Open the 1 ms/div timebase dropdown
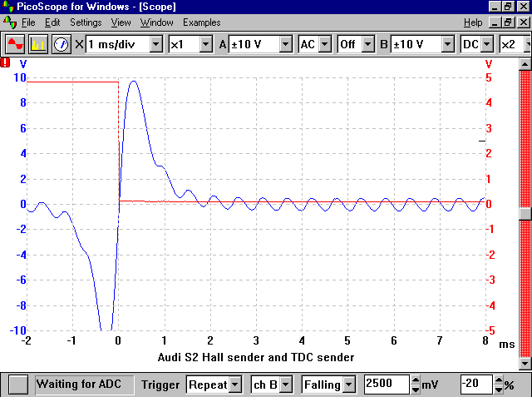The image size is (532, 397). tap(155, 44)
